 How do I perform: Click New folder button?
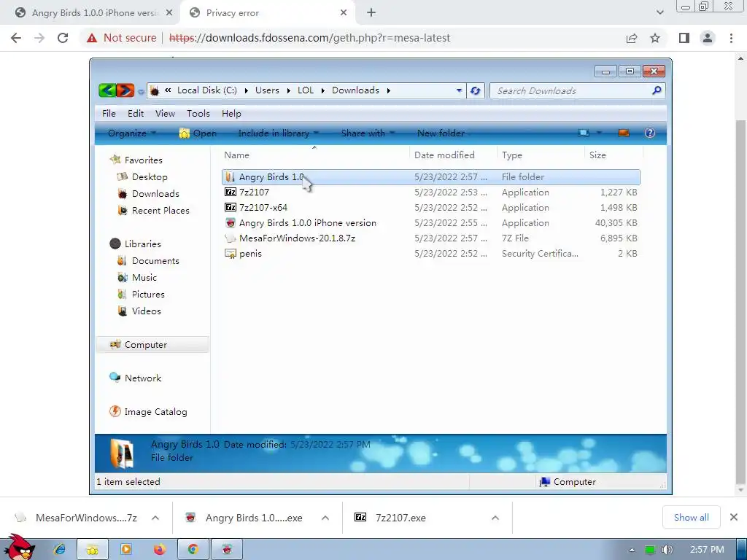[x=441, y=133]
